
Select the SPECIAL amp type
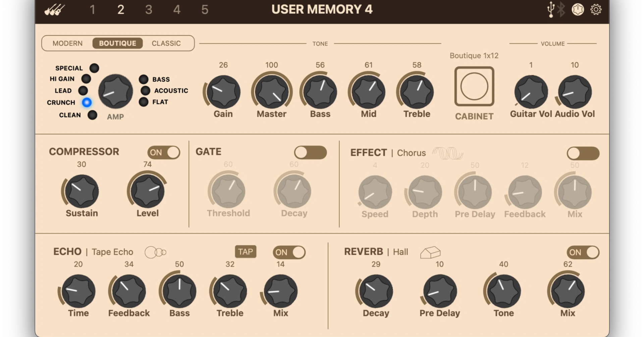tap(94, 68)
